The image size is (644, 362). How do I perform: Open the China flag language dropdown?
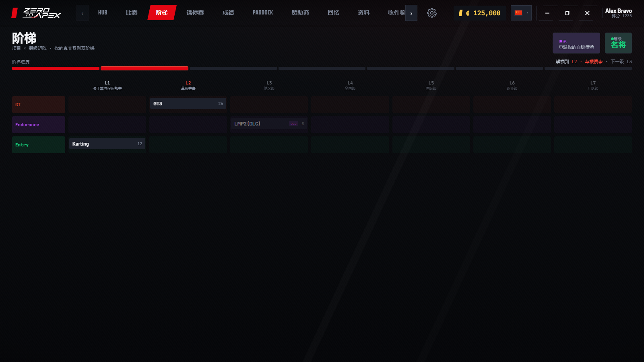point(521,13)
